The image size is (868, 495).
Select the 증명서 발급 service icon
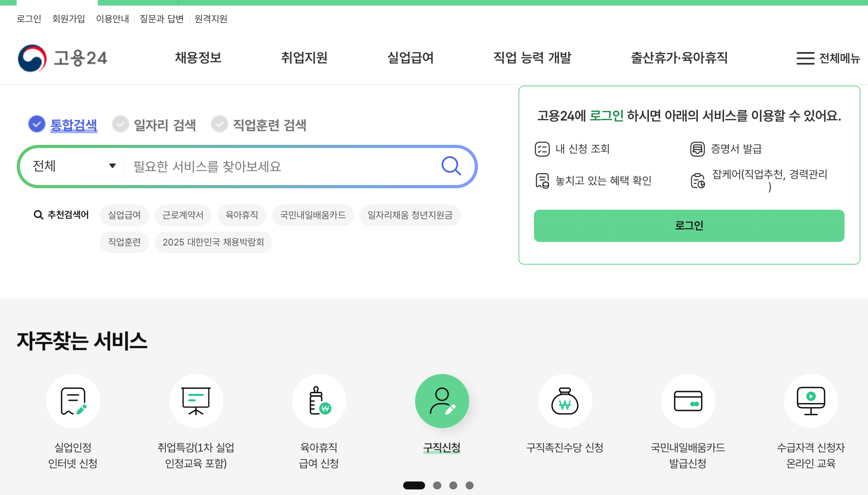[x=697, y=149]
